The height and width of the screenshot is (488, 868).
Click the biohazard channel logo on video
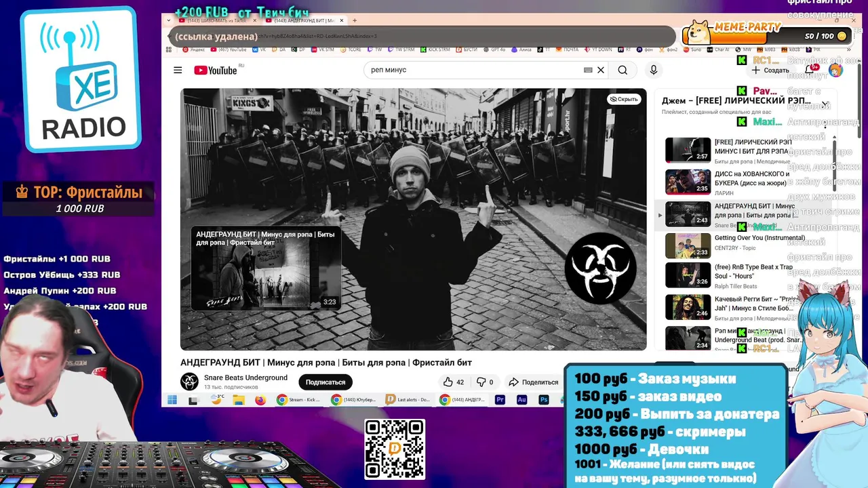point(600,268)
